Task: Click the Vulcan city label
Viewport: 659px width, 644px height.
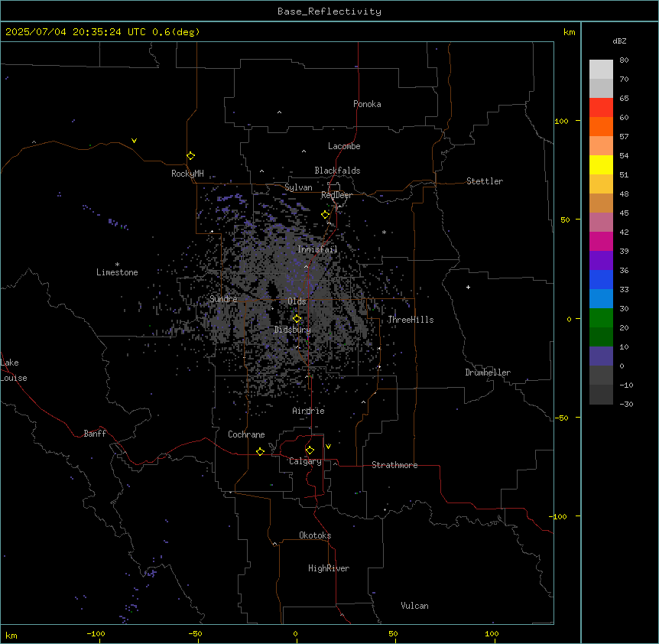Action: 415,606
